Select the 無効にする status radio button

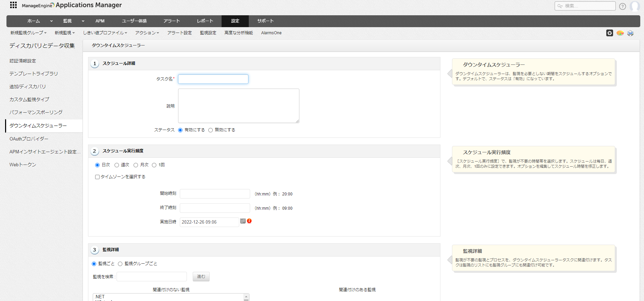(x=211, y=130)
